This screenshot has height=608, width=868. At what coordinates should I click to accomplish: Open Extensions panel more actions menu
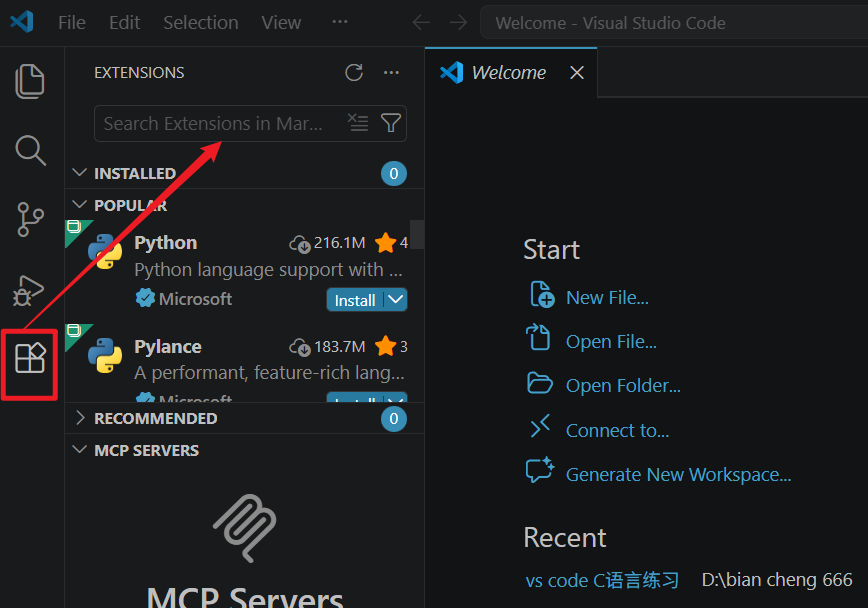[x=391, y=73]
